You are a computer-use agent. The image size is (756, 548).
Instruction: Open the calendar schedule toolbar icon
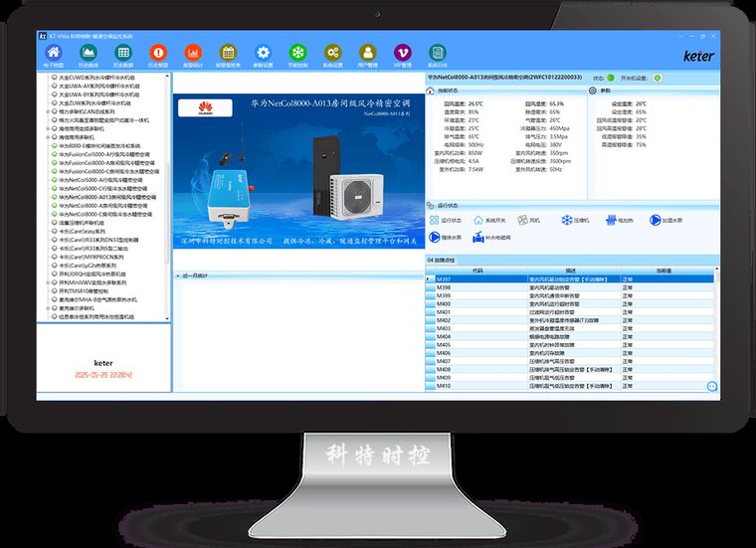(228, 53)
